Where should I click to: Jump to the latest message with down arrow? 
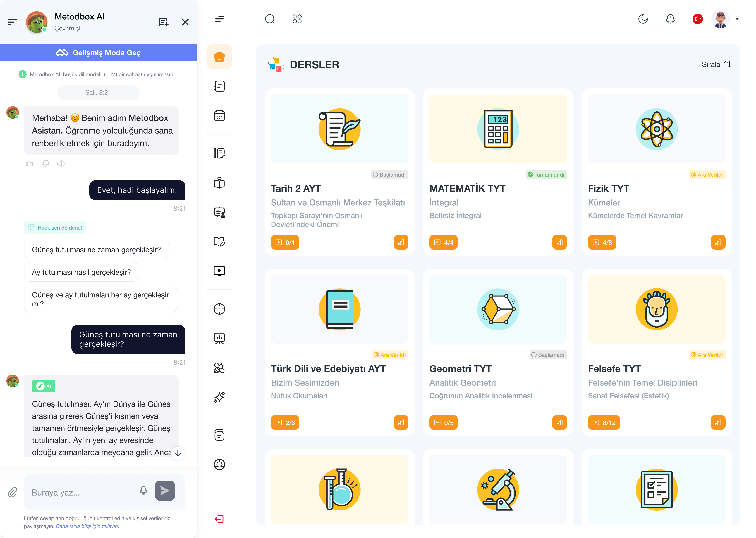[178, 453]
